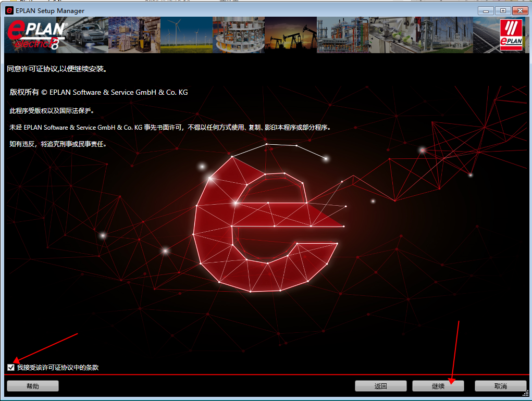Click the 版权所有 EPLAN copyright heading
This screenshot has height=401, width=532.
point(99,92)
